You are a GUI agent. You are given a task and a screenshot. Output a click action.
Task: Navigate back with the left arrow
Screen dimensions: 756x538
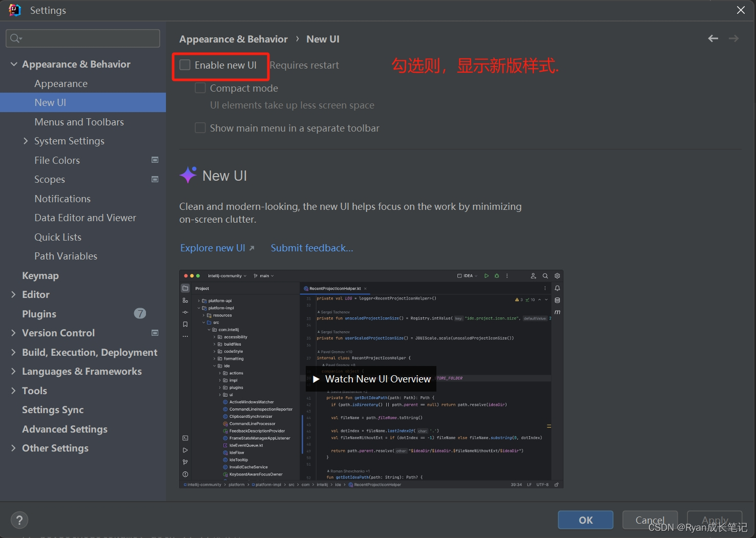(713, 38)
